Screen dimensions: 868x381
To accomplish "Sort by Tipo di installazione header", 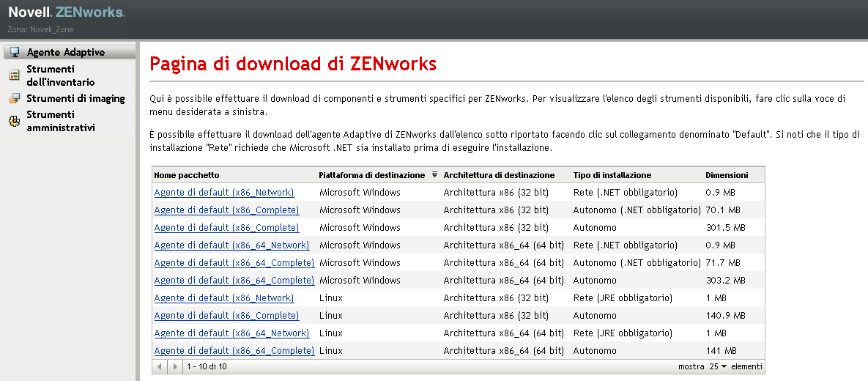I will (x=612, y=175).
